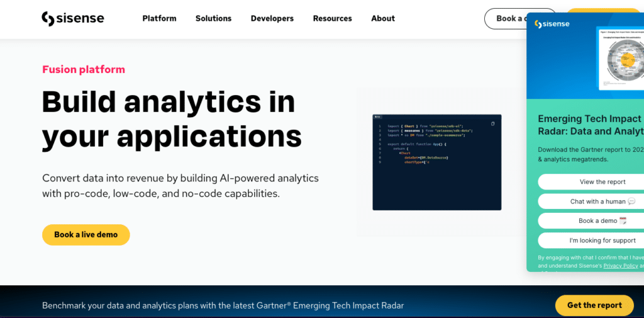
Task: Open the Privacy Policy link
Action: pos(621,266)
